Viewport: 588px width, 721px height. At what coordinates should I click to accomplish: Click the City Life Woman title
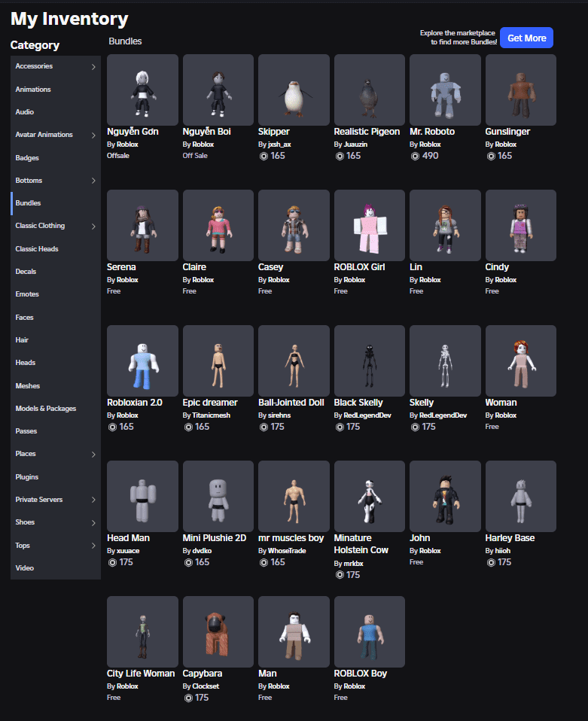tap(141, 674)
